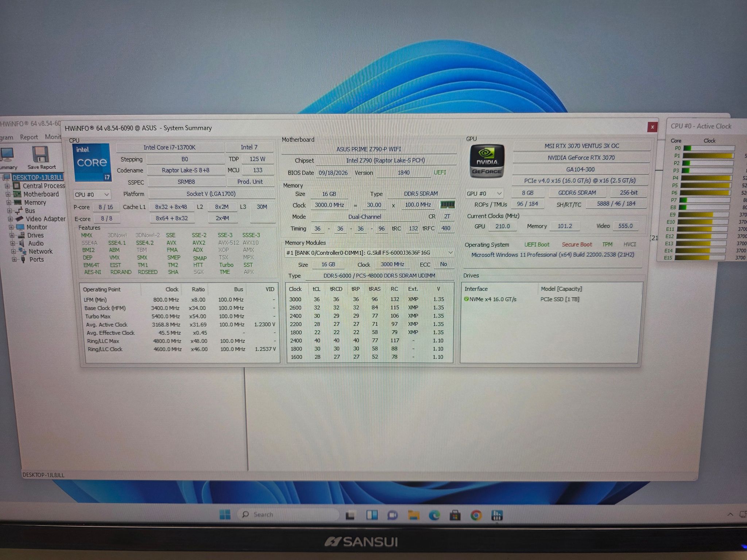Select Network in the device tree
This screenshot has width=747, height=560.
(x=40, y=251)
